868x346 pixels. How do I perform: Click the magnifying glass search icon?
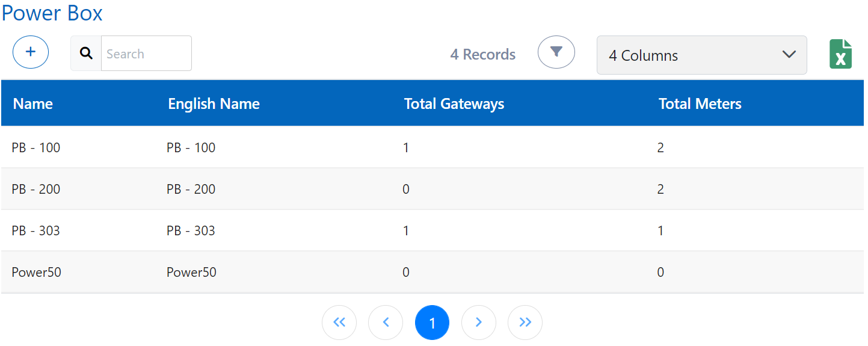click(x=86, y=54)
